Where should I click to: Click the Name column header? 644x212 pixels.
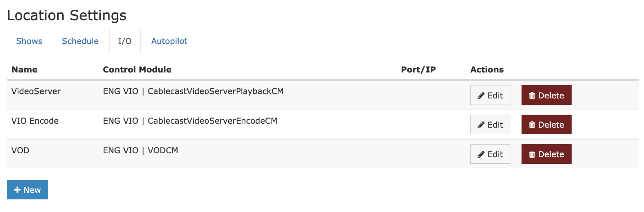(x=24, y=70)
